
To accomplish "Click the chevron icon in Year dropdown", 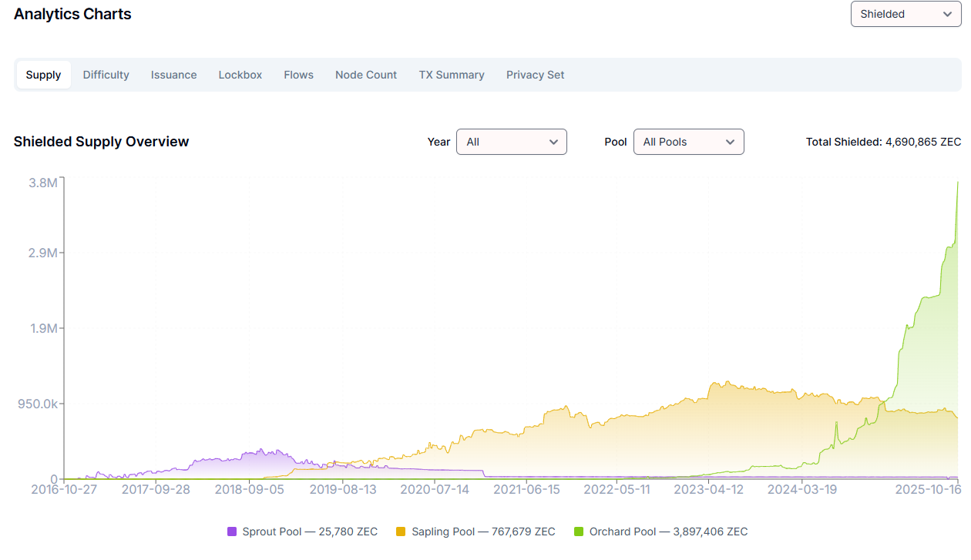I will (553, 142).
